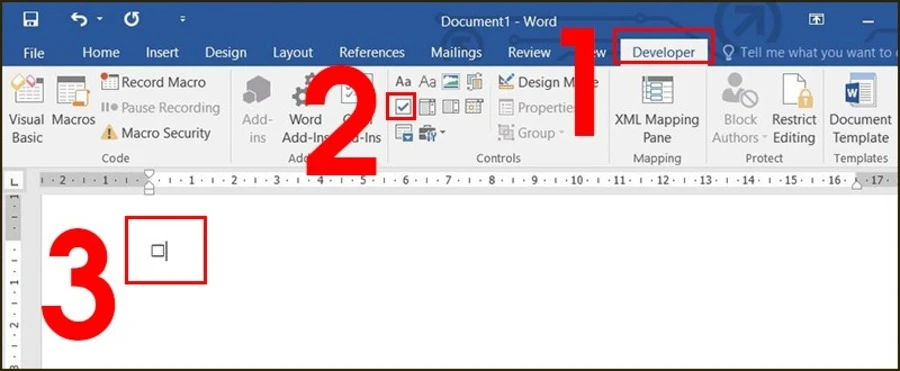This screenshot has height=371, width=900.
Task: Click the Repeat/Redo icon
Action: 131,19
